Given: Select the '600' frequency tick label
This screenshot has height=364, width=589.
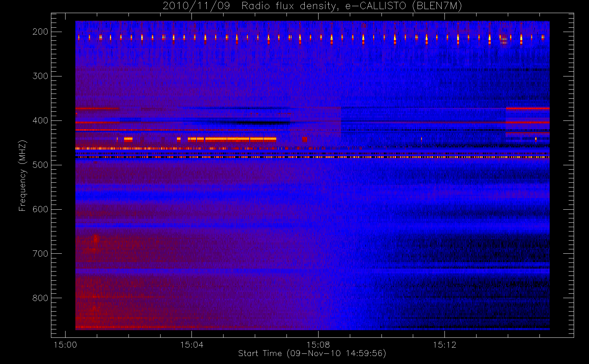Looking at the screenshot, I should [x=40, y=209].
